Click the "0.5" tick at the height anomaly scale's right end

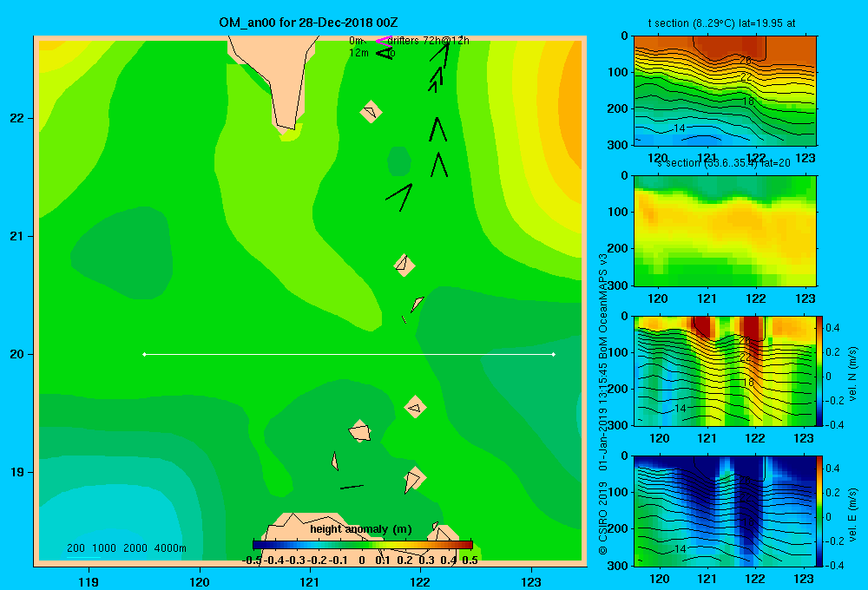tap(470, 560)
